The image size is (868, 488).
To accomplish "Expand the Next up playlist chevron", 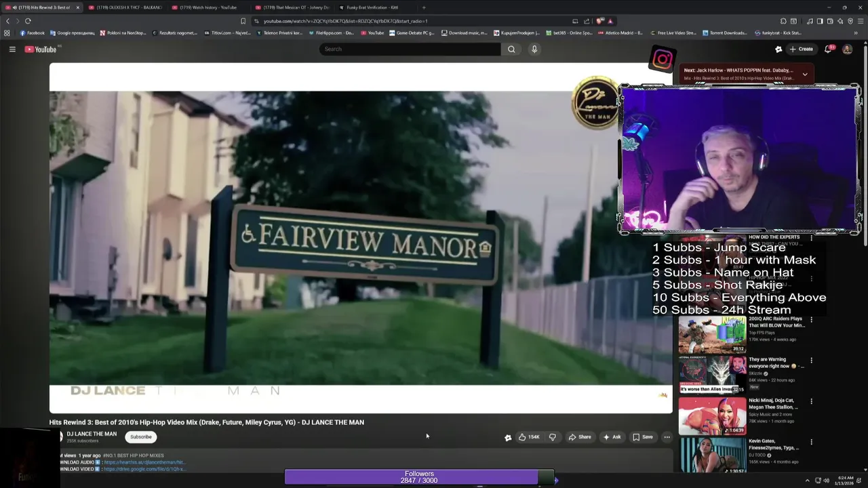I will point(805,74).
